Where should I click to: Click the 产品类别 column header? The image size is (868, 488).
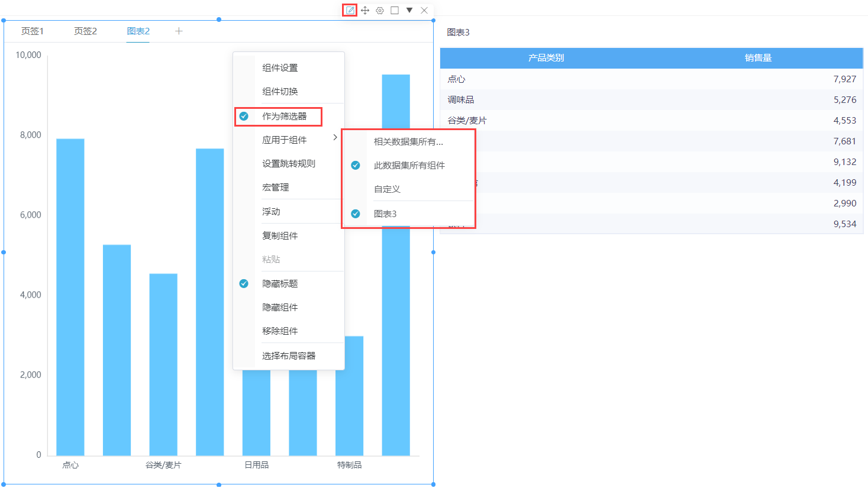[x=546, y=58]
